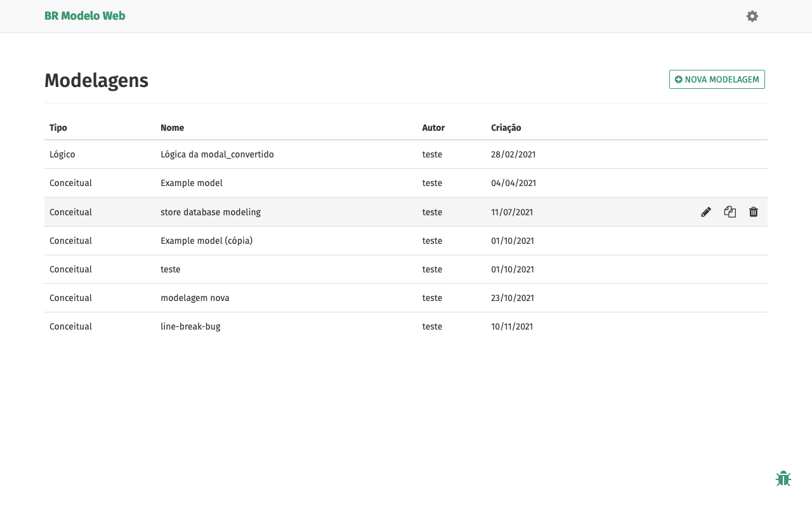Sort models by the Tipo column header
Image resolution: width=812 pixels, height=508 pixels.
58,128
